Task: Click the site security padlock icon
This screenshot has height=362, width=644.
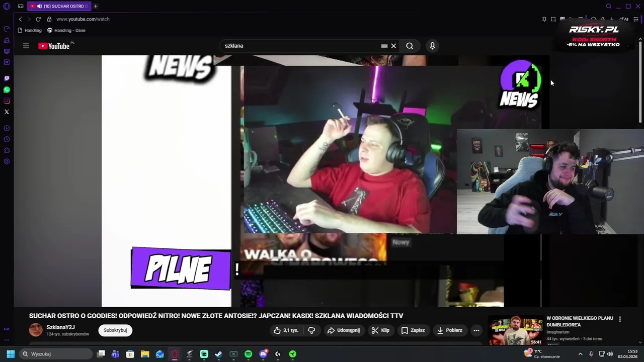Action: click(49, 19)
